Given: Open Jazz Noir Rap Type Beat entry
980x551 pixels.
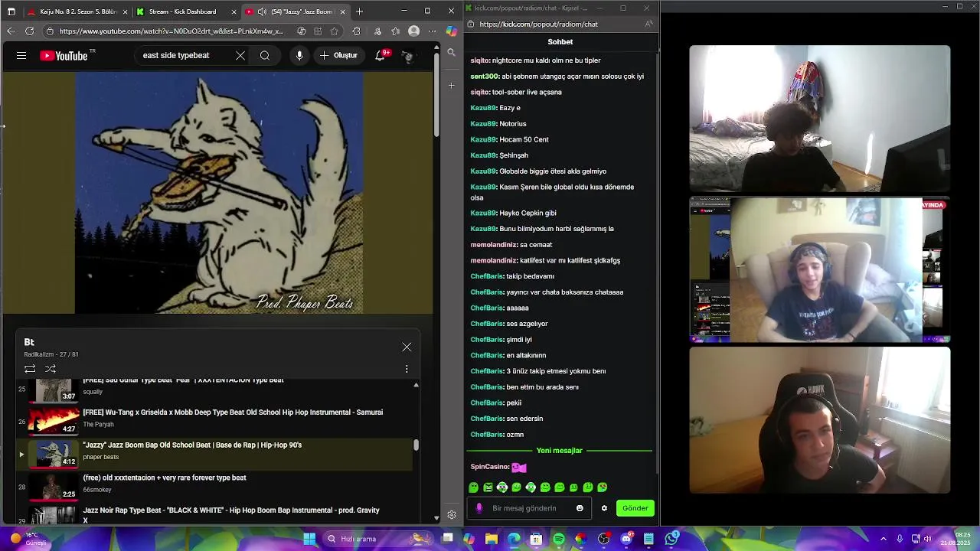Looking at the screenshot, I should click(214, 514).
